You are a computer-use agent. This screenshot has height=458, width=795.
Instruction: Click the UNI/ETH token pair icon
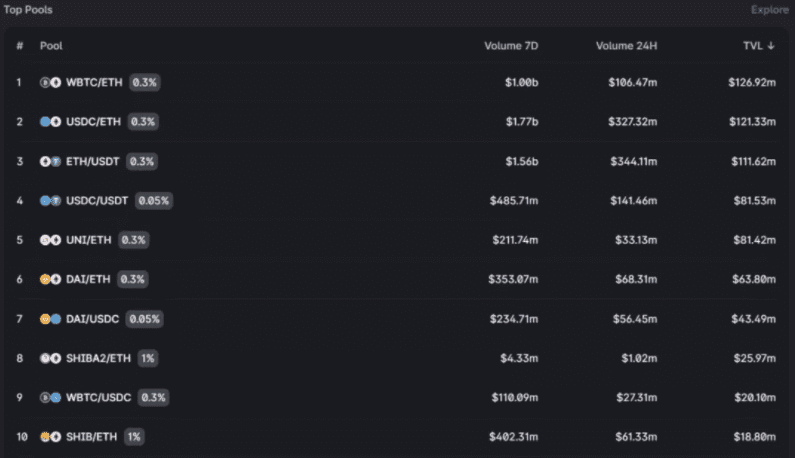[50, 240]
